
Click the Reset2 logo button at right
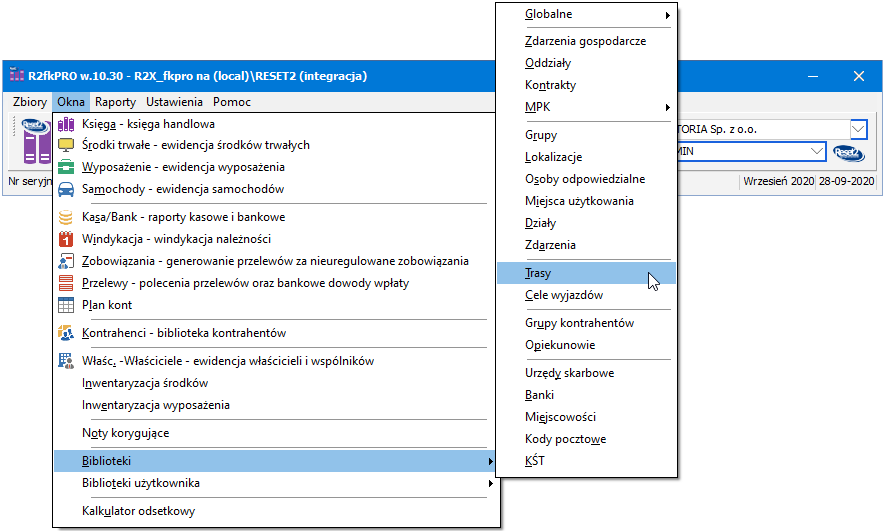pos(849,152)
